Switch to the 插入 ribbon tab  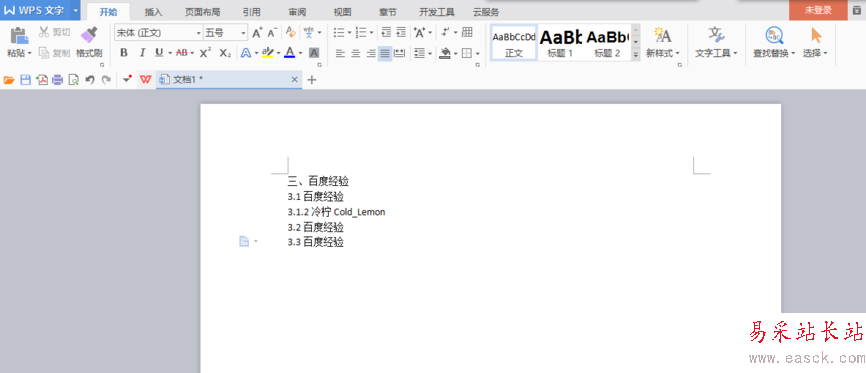[154, 12]
